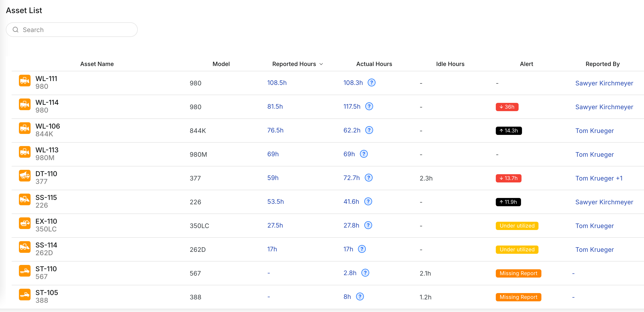This screenshot has height=312, width=644.
Task: Open Sawyer Kirchmeyer link in WL-111 row
Action: point(604,83)
